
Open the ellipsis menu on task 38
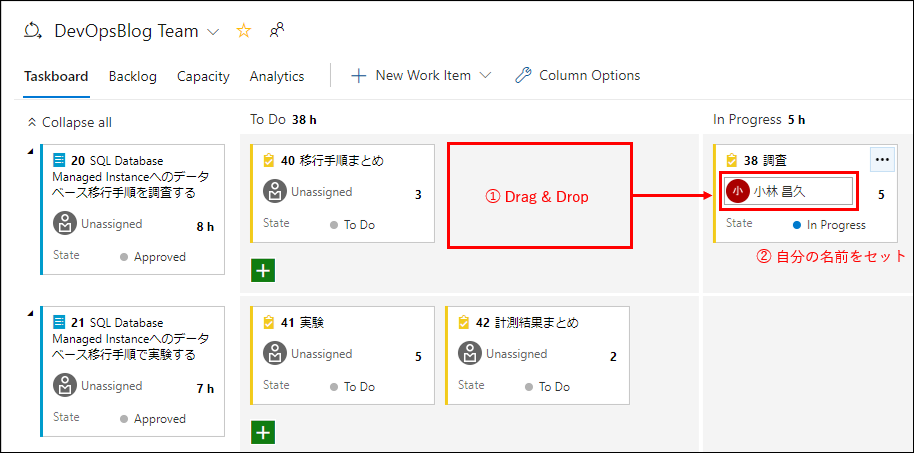point(883,159)
